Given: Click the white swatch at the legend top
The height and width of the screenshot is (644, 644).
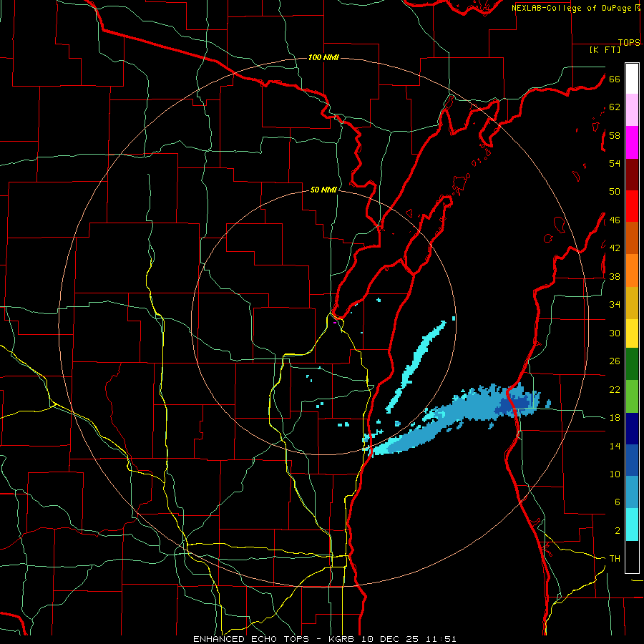Looking at the screenshot, I should [x=632, y=79].
